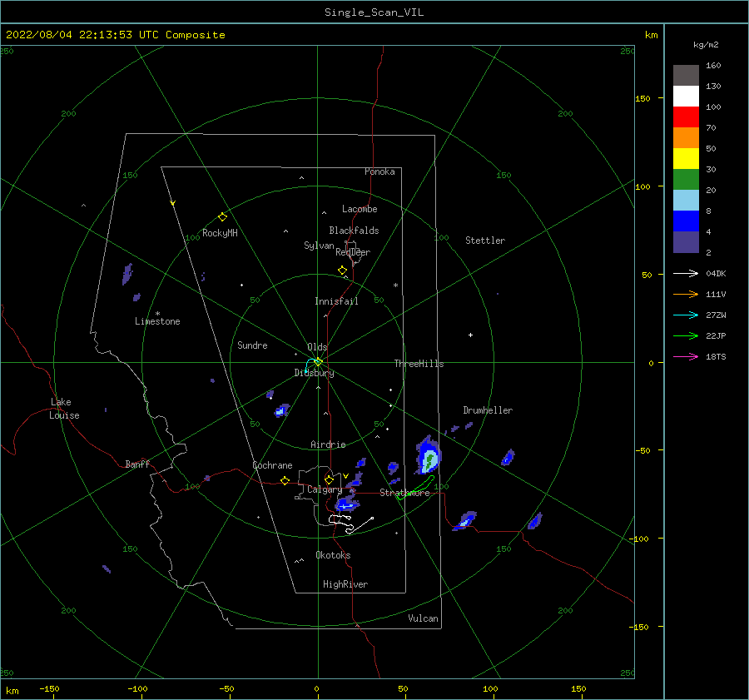Click the purple 4 legend swatch
Image resolution: width=749 pixels, height=700 pixels.
686,241
